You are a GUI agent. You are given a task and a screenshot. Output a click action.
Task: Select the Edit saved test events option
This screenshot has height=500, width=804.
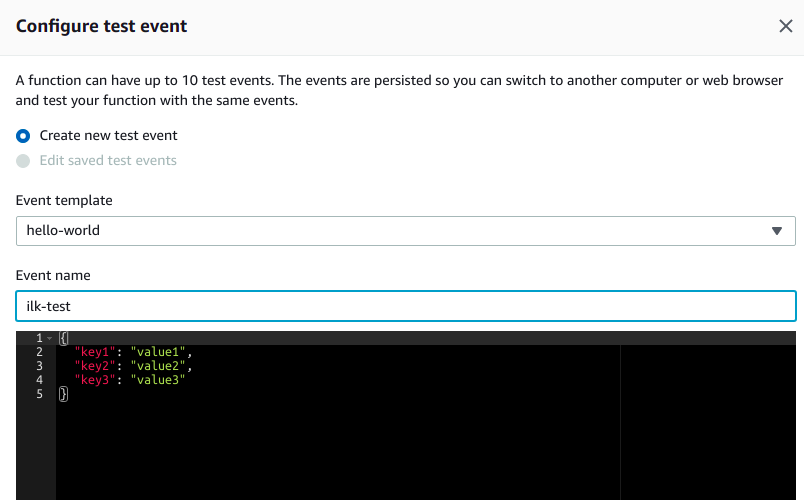23,160
